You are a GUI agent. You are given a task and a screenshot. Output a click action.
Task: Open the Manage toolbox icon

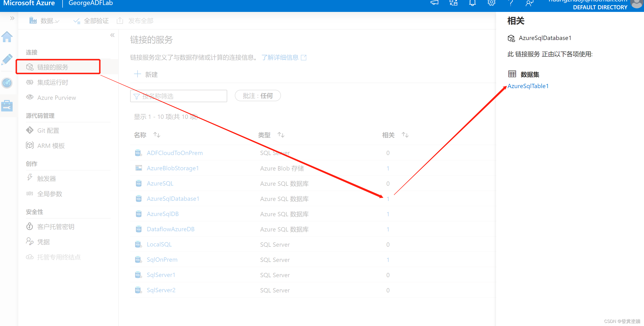click(7, 106)
